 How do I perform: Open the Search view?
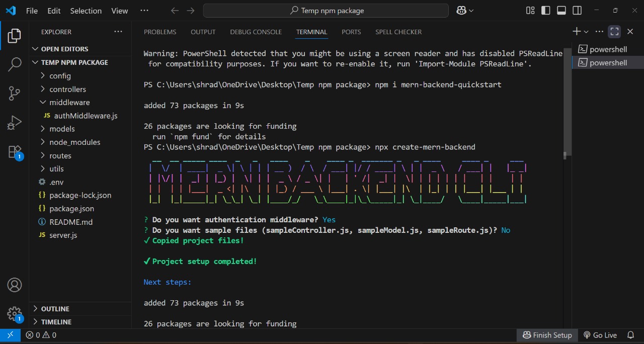15,64
